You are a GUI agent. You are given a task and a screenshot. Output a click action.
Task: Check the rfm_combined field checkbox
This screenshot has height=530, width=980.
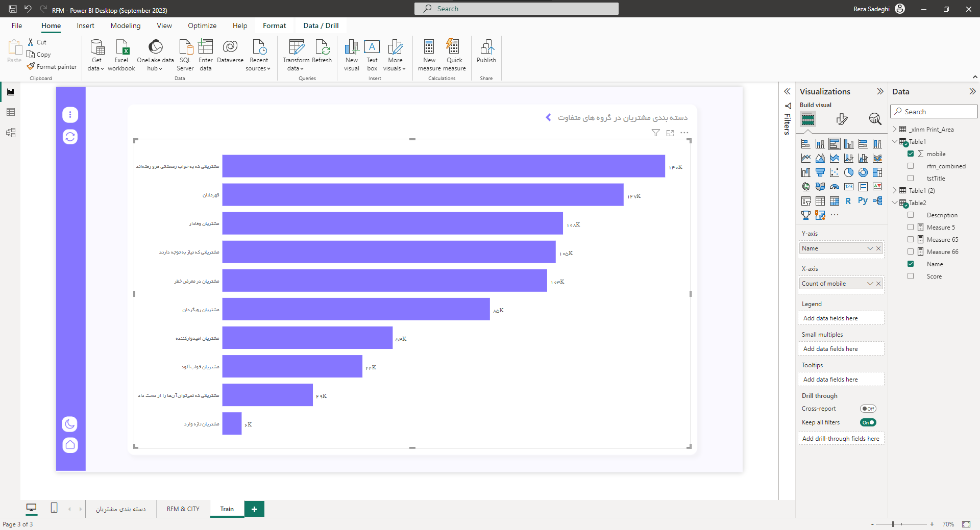[x=911, y=166]
